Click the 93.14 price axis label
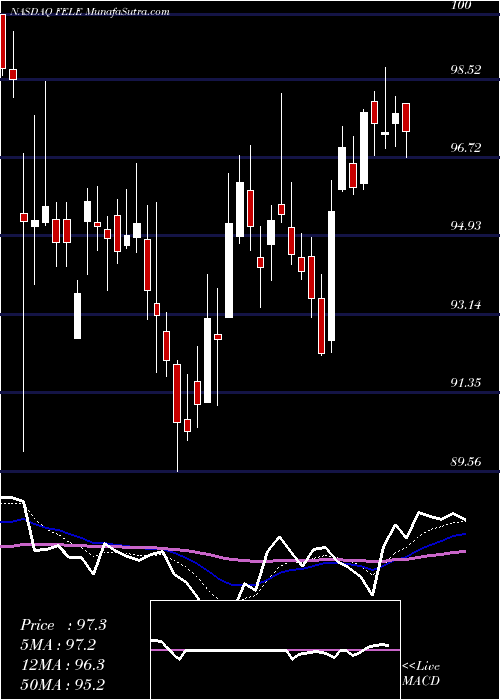Image resolution: width=500 pixels, height=700 pixels. pos(466,305)
